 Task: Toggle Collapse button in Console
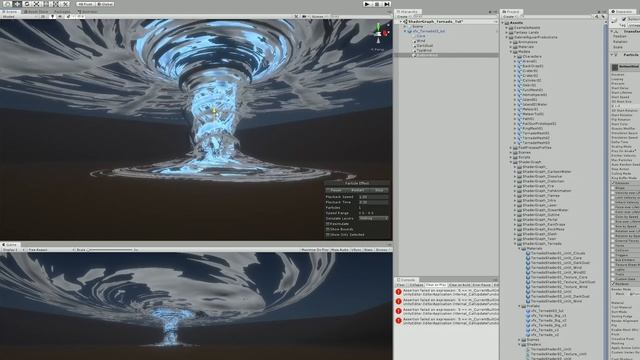click(416, 285)
